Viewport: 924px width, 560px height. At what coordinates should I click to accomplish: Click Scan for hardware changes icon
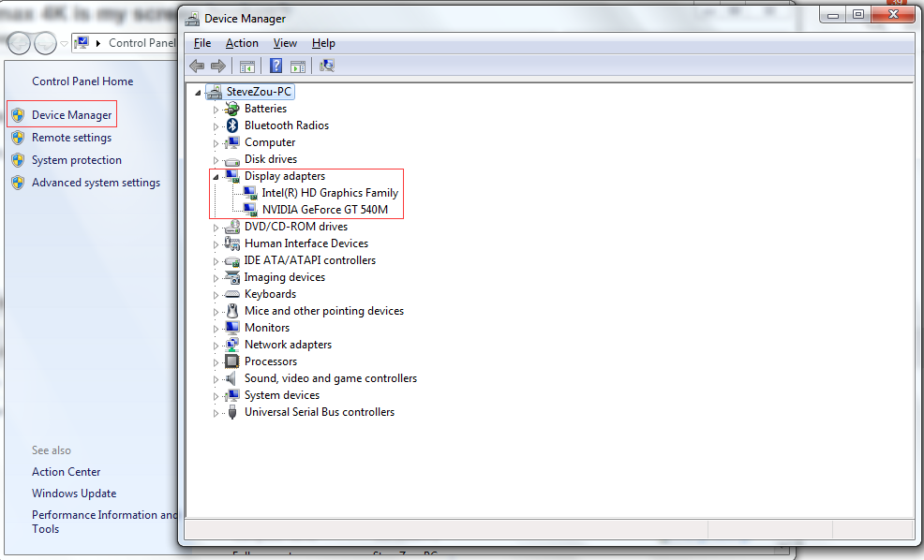[326, 66]
